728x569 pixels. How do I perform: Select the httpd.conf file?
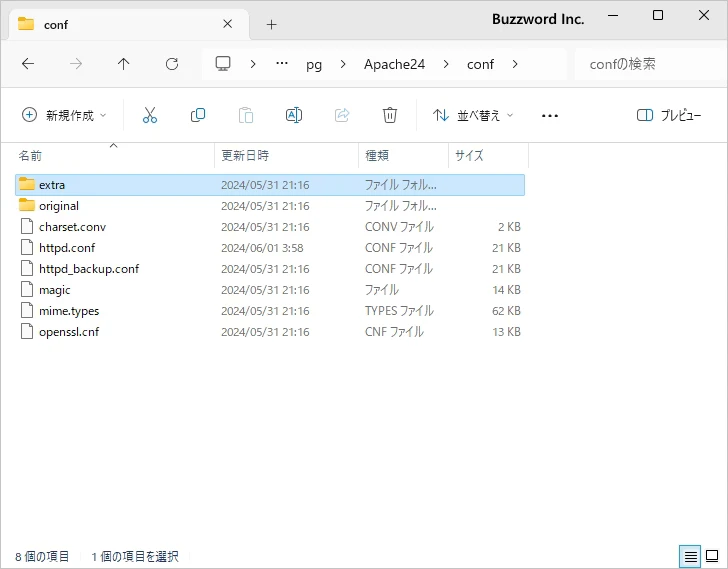pos(67,248)
